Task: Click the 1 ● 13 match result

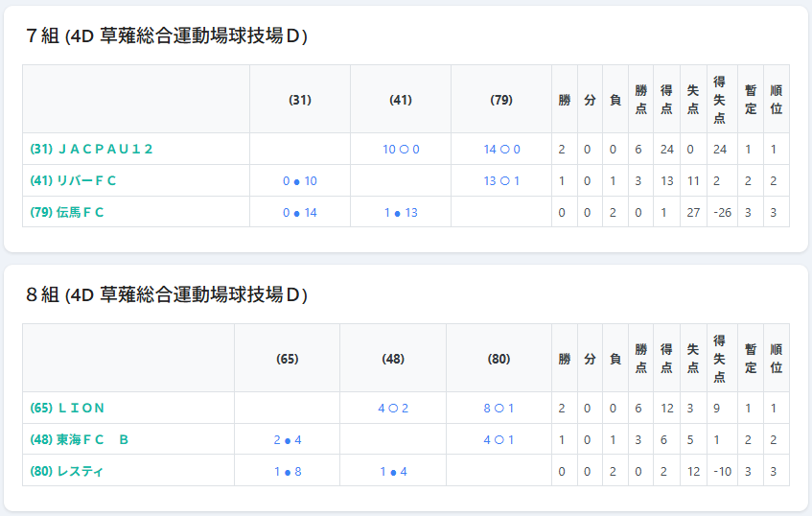Action: pos(401,212)
